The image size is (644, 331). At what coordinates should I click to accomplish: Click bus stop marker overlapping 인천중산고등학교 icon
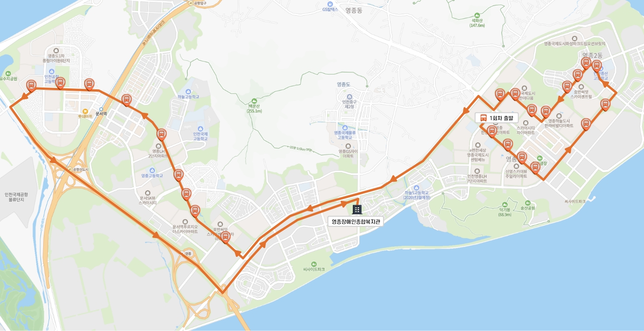click(x=596, y=66)
